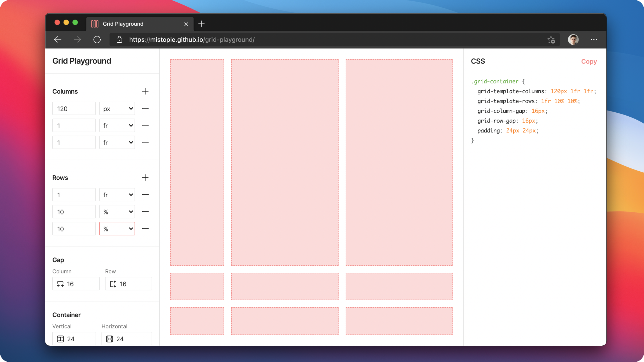Click the column gap input field
This screenshot has width=644, height=362.
tap(80, 284)
